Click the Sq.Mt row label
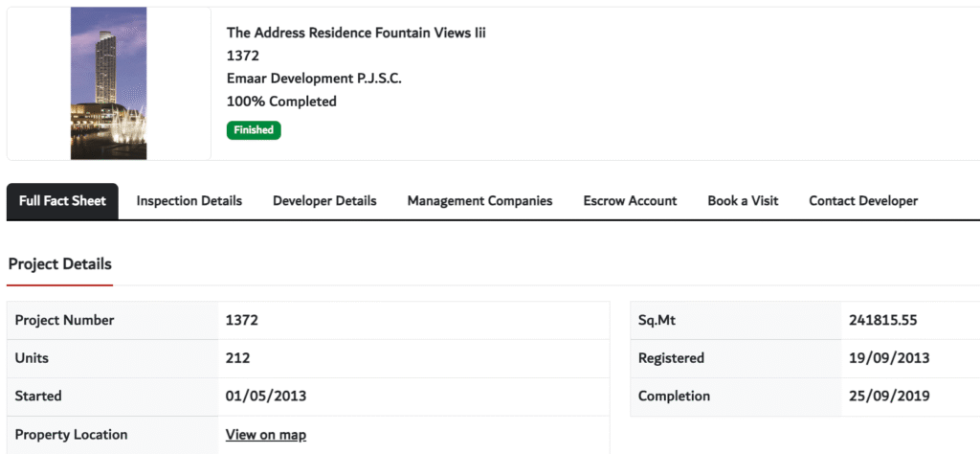Screen dimensions: 980x454 pyautogui.click(x=657, y=320)
